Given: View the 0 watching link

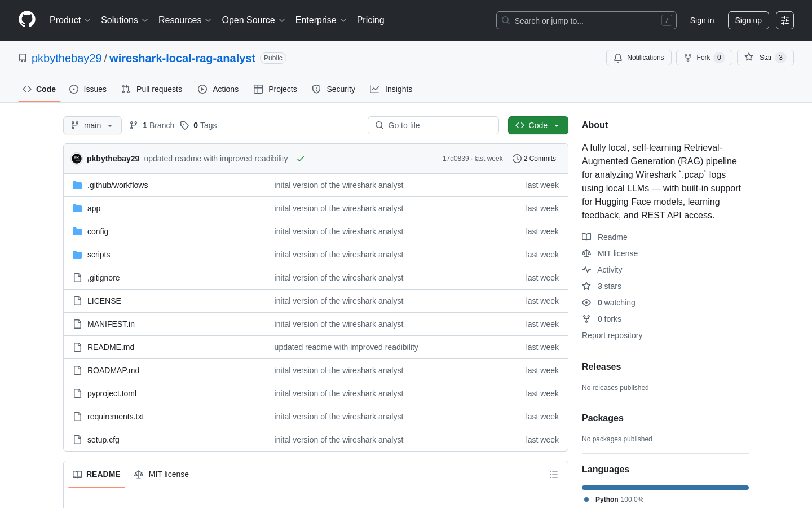Looking at the screenshot, I should click(x=609, y=303).
